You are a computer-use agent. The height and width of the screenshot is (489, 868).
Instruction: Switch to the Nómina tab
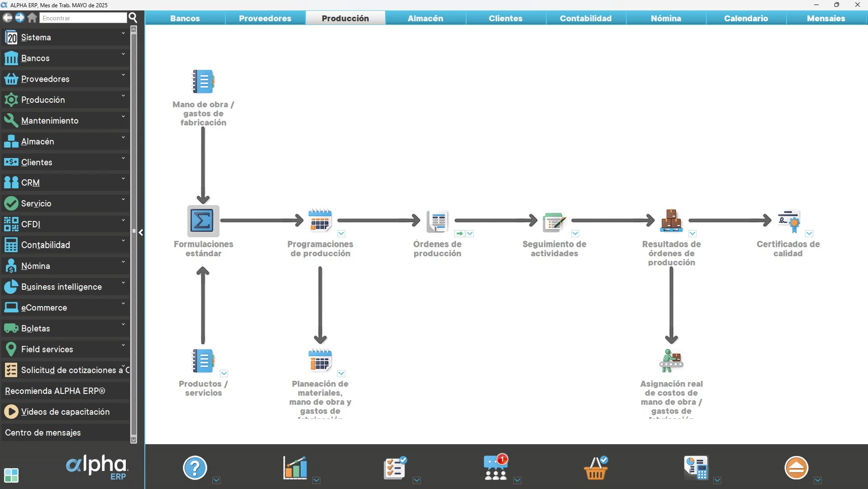click(x=666, y=18)
